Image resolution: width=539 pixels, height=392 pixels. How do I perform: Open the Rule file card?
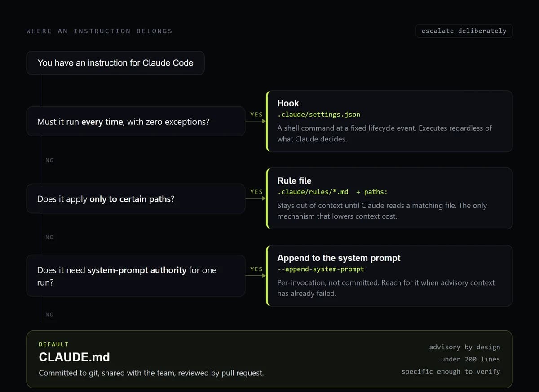(389, 198)
